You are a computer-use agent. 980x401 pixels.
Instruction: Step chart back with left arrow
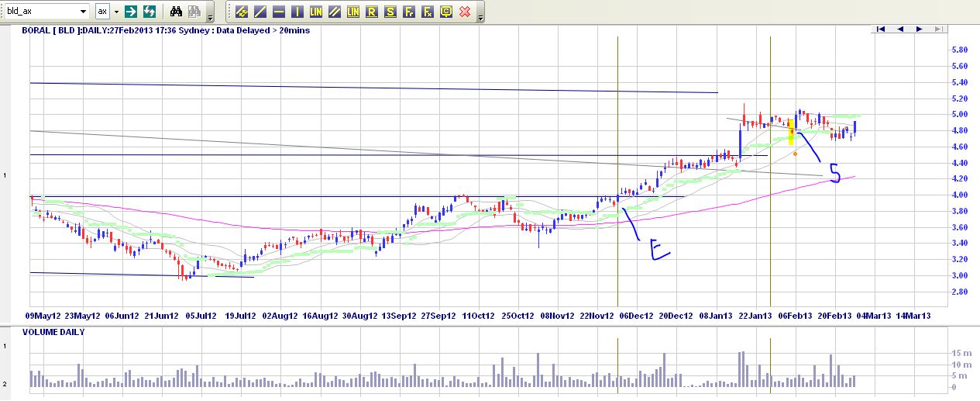[900, 29]
